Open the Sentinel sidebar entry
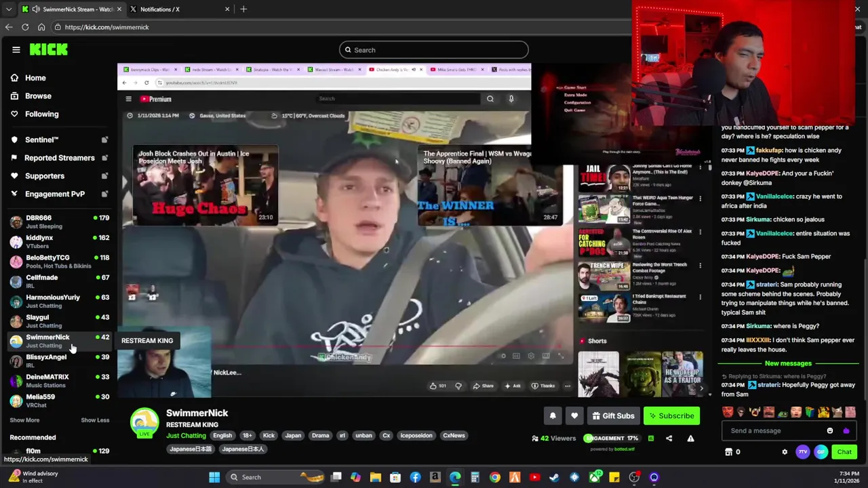 coord(41,140)
